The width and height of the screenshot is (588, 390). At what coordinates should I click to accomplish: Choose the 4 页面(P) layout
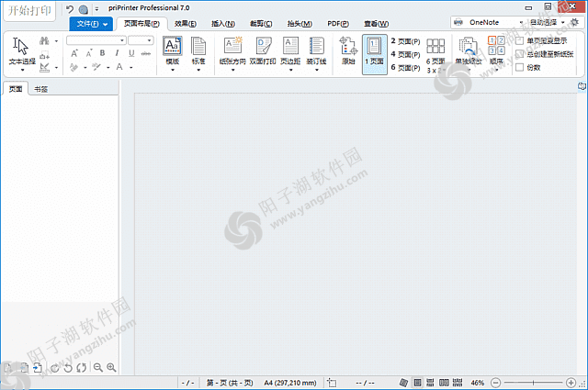pos(405,54)
